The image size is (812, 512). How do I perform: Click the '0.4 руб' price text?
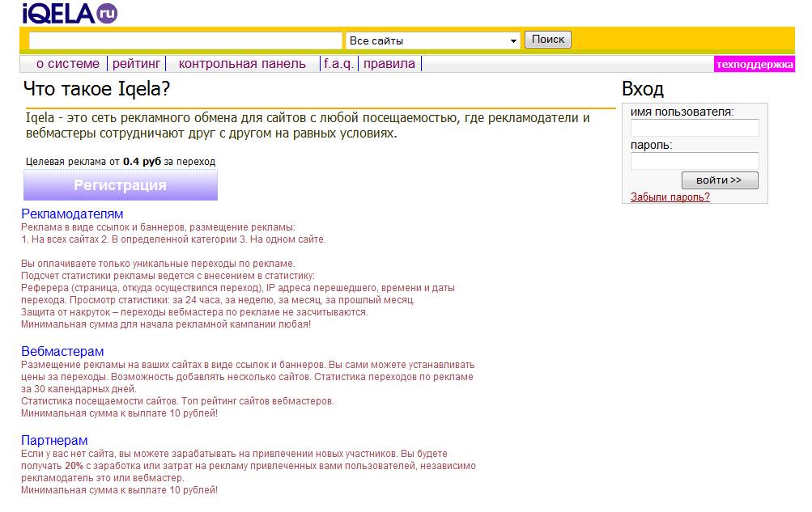(x=142, y=161)
